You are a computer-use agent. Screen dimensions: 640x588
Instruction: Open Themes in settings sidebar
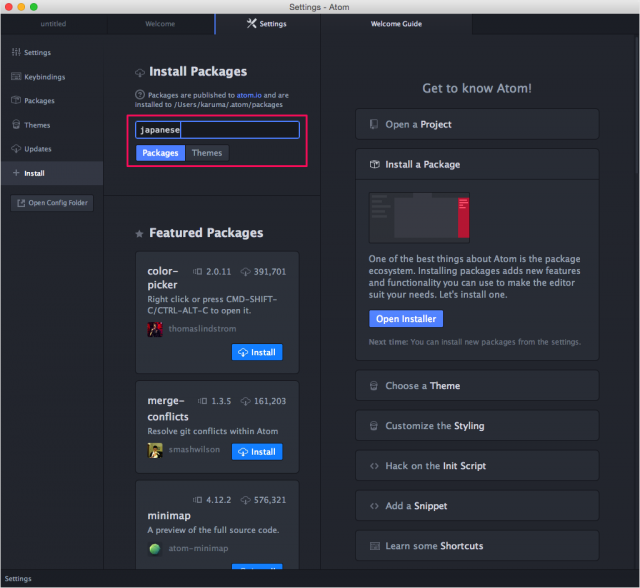pos(52,125)
